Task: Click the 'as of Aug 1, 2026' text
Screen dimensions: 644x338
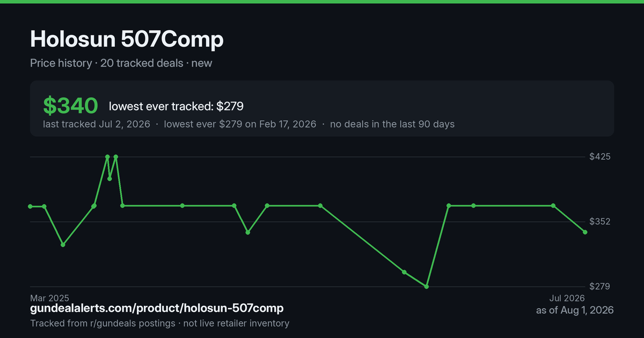Action: point(575,310)
